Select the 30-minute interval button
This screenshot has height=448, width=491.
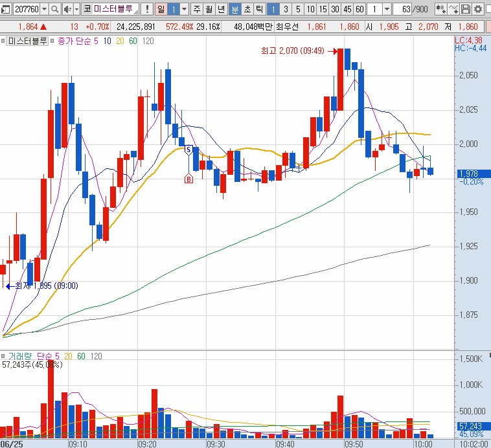(x=335, y=9)
